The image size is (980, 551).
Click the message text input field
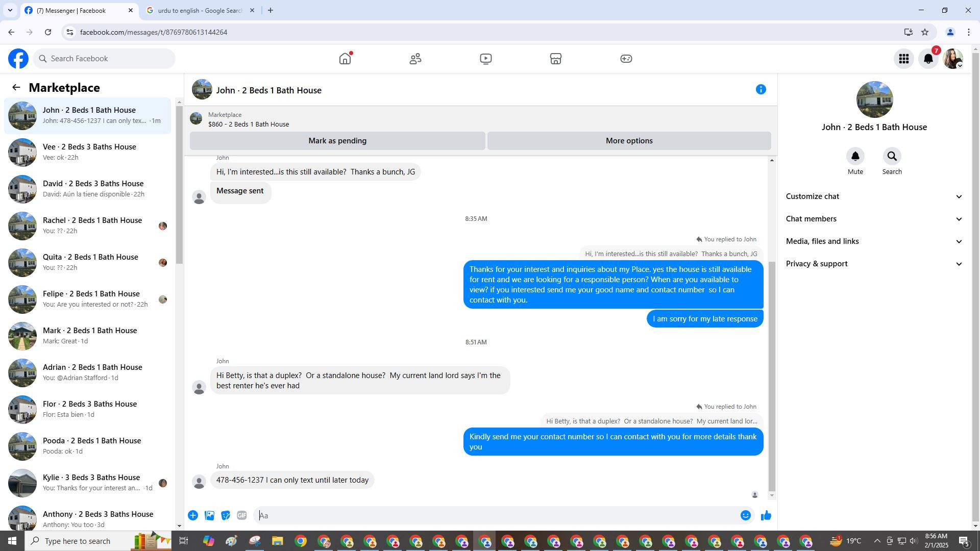495,516
